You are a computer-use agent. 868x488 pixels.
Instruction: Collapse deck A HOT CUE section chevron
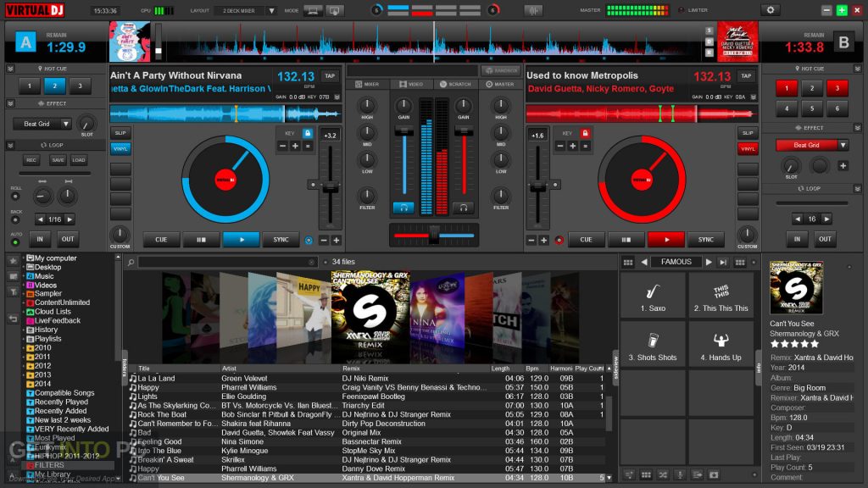pos(10,69)
